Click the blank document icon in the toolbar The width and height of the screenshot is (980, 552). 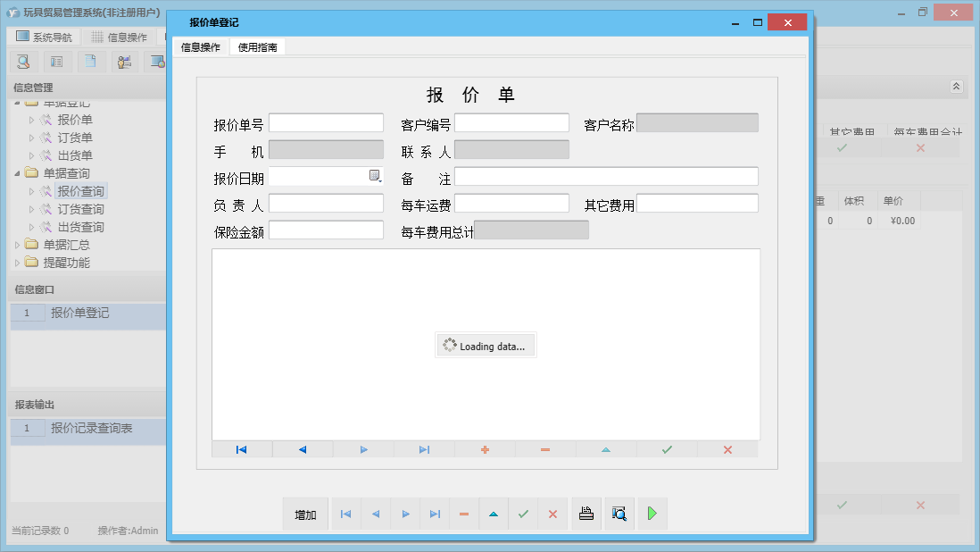pyautogui.click(x=90, y=61)
